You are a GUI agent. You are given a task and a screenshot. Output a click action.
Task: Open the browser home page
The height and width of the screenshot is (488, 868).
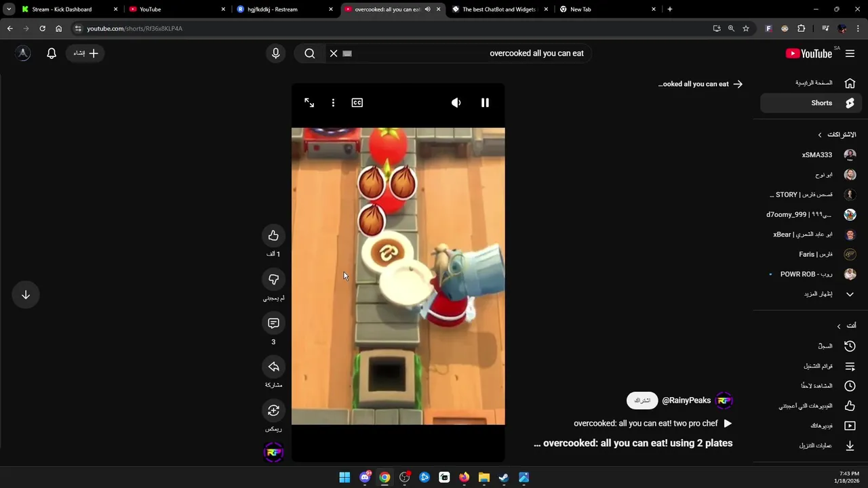coord(58,28)
